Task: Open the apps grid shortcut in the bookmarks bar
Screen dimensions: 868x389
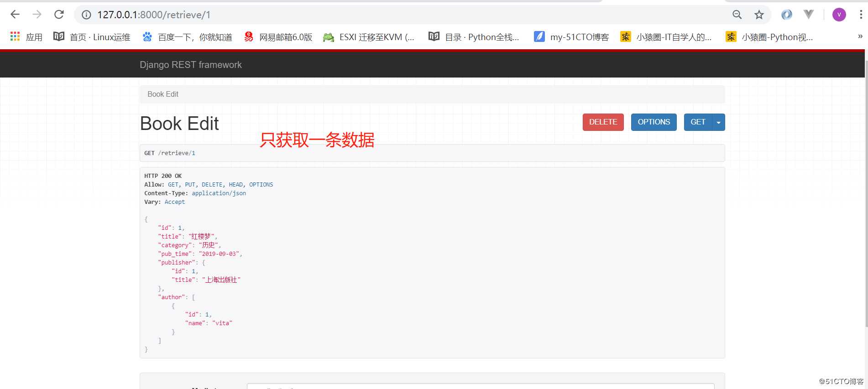Action: 26,37
